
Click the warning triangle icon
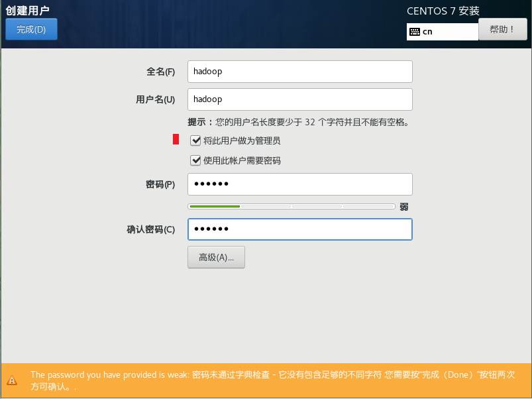pos(12,380)
